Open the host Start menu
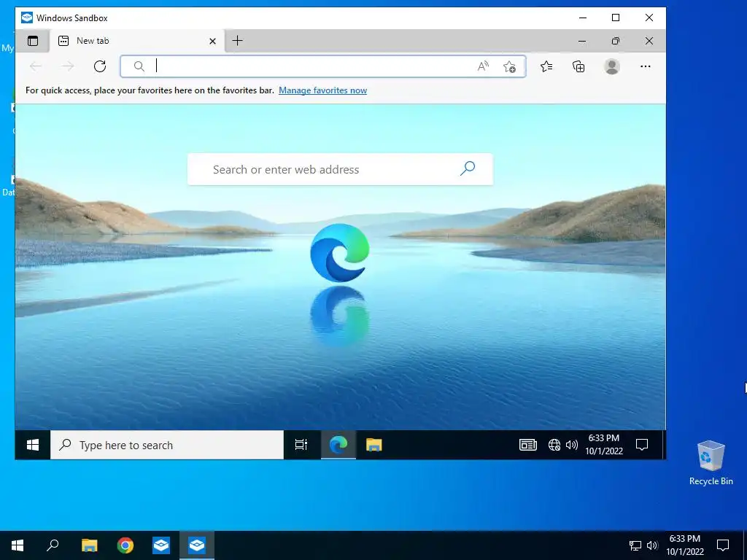Image resolution: width=747 pixels, height=560 pixels. coord(18,545)
